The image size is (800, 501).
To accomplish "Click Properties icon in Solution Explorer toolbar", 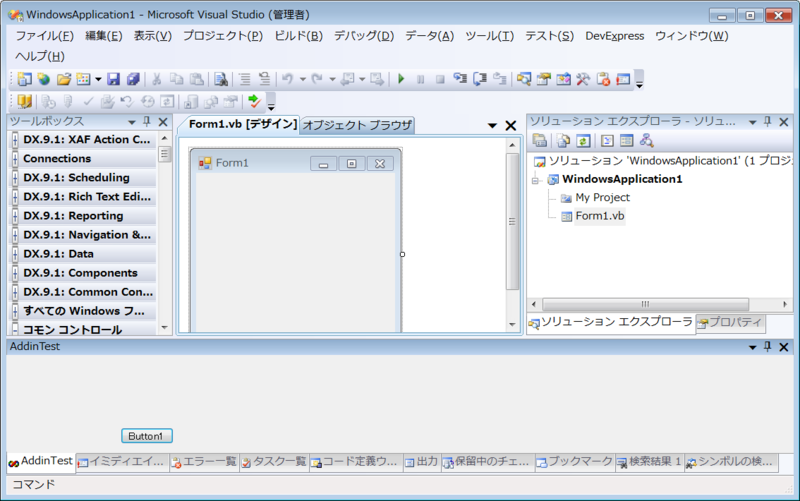I will (x=540, y=140).
